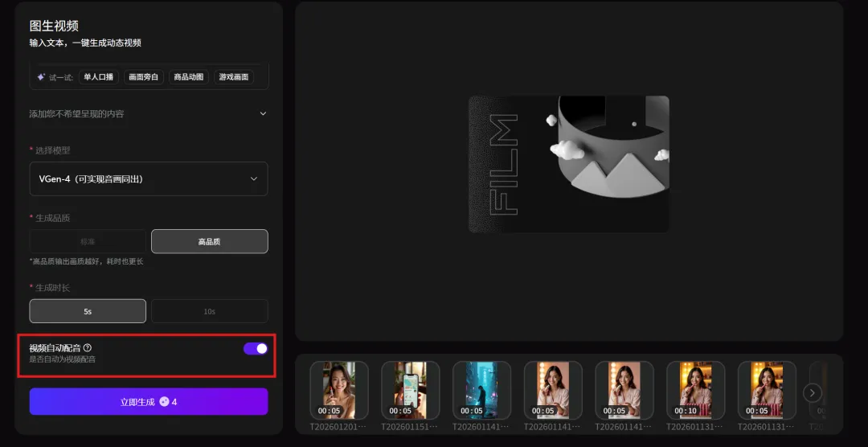Screen dimensions: 868x447
Task: Click the 图生视频 panel title
Action: pyautogui.click(x=54, y=26)
